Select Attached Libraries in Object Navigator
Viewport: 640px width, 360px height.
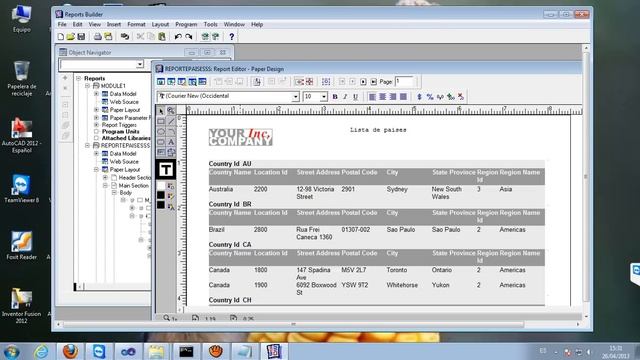point(126,138)
